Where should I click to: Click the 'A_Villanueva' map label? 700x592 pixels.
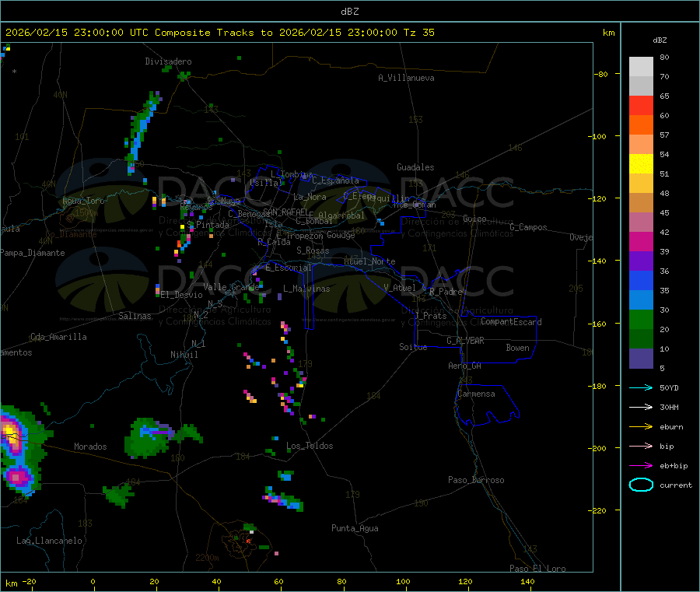(406, 78)
